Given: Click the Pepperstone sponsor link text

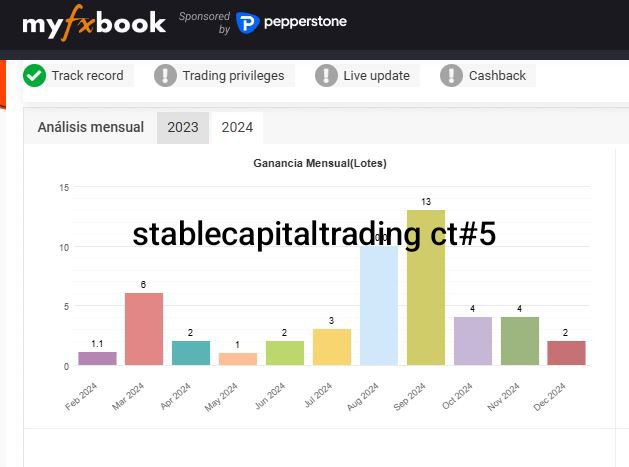Looking at the screenshot, I should 305,22.
